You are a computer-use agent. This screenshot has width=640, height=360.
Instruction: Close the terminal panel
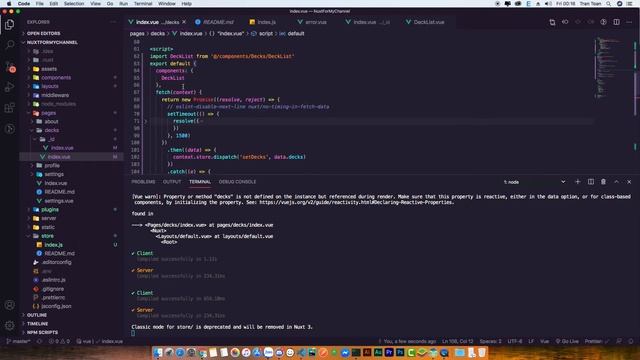(x=629, y=182)
